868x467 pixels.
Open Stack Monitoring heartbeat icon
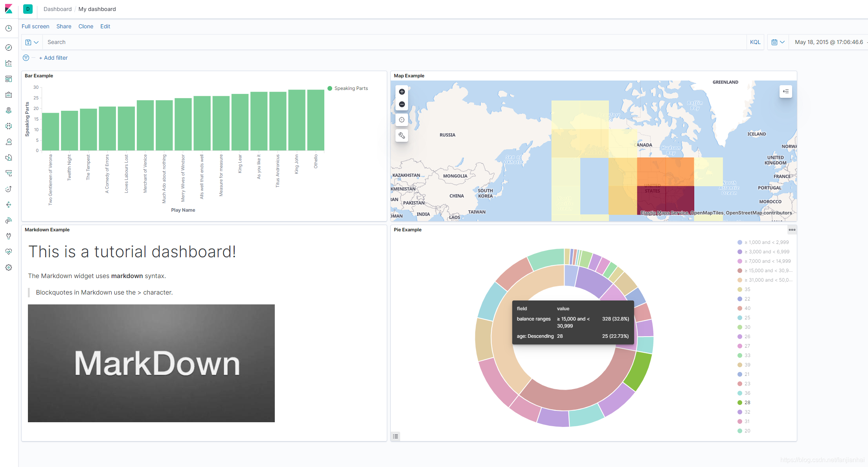9,252
